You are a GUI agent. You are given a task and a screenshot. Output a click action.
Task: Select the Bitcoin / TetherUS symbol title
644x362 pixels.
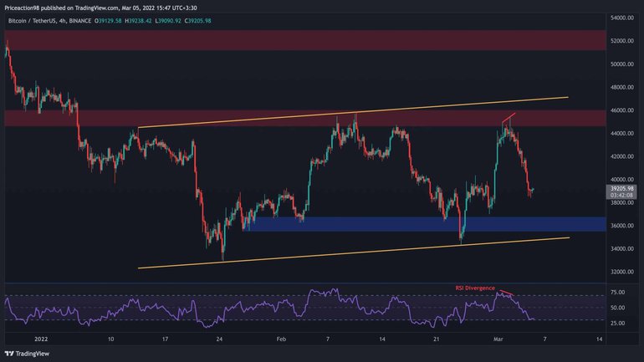click(49, 21)
